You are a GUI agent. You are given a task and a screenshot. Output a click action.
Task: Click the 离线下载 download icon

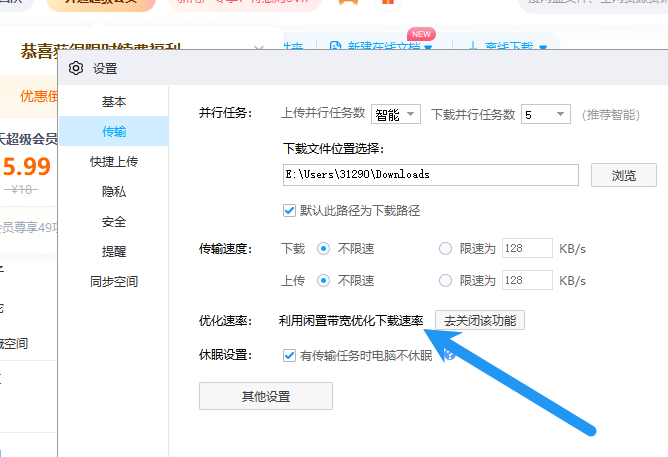pos(472,47)
